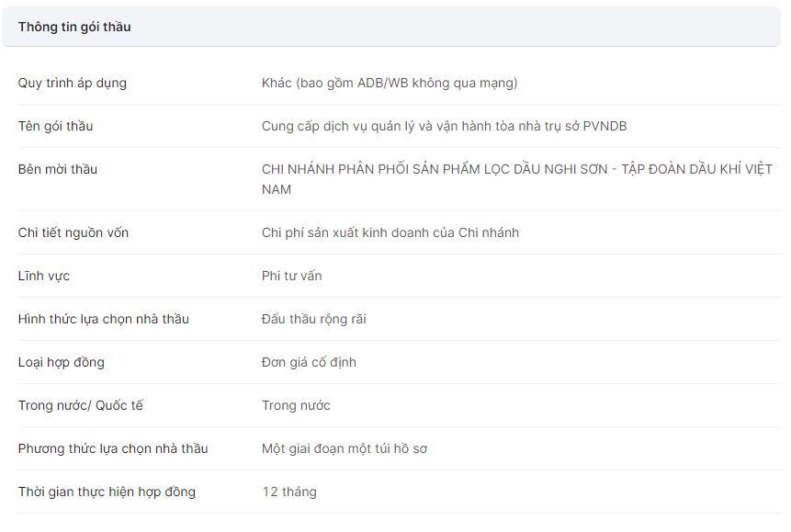
Task: Click the "Tên gói thầu" field label
Action: coord(55,126)
